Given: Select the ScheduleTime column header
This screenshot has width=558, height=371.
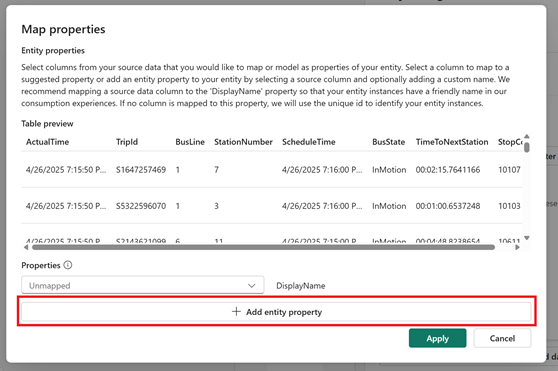Looking at the screenshot, I should (x=309, y=142).
